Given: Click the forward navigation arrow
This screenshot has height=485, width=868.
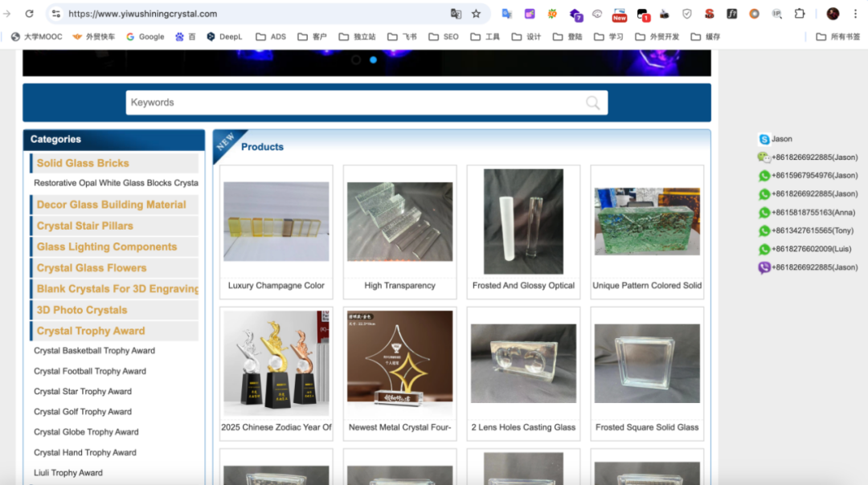Looking at the screenshot, I should [6, 14].
